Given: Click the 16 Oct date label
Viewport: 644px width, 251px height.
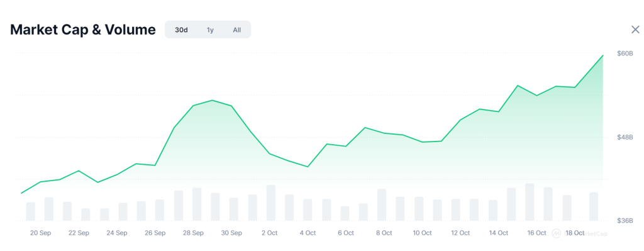Looking at the screenshot, I should pyautogui.click(x=536, y=233).
